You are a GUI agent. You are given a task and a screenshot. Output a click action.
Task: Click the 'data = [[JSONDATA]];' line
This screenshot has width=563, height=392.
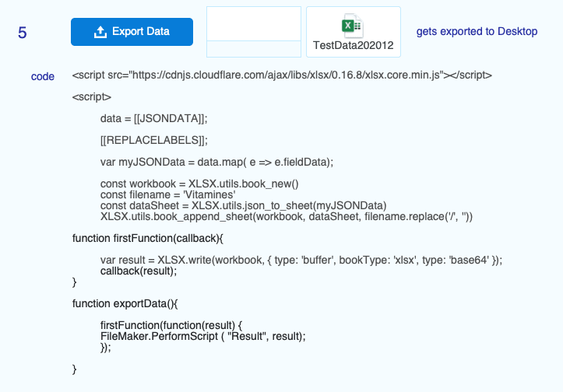[x=153, y=119]
